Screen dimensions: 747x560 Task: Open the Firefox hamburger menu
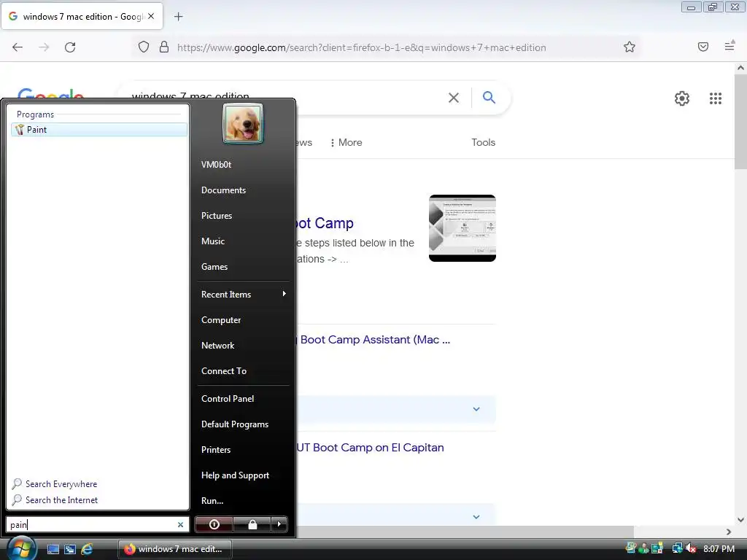click(729, 47)
